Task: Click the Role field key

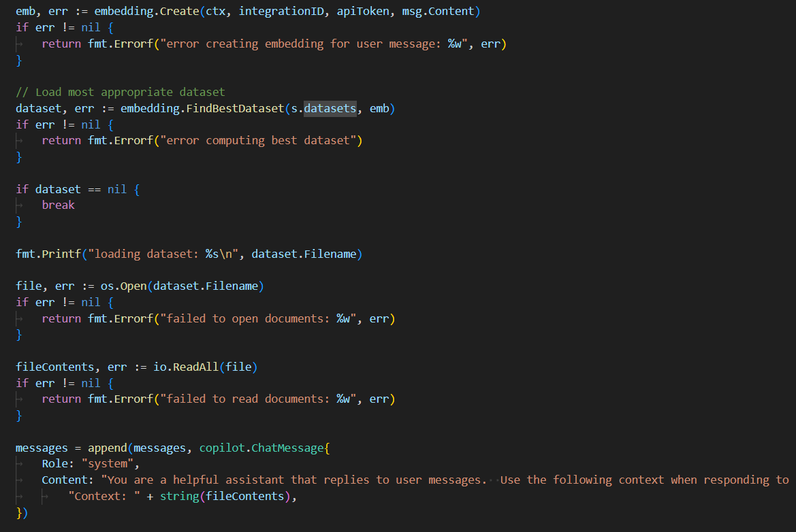Action: click(x=55, y=463)
